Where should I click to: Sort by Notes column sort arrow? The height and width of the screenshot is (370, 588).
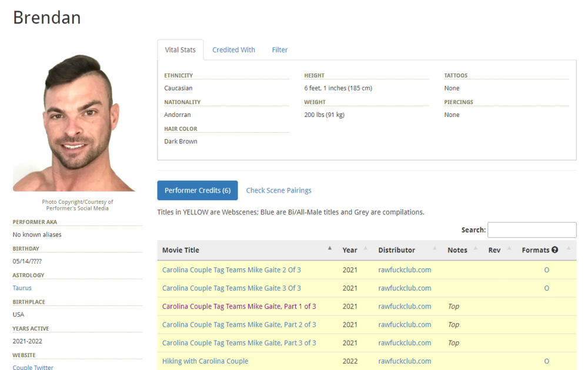click(x=475, y=248)
